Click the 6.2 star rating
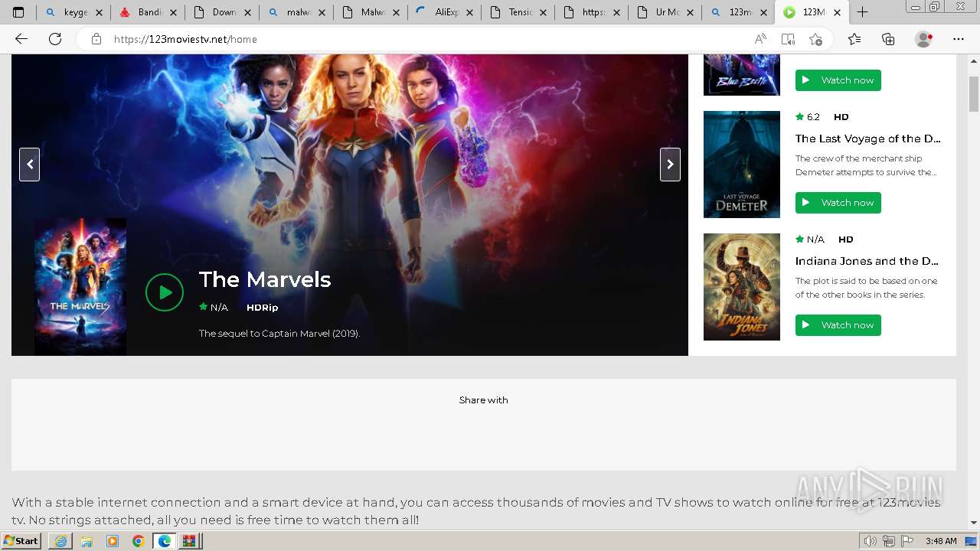Image resolution: width=980 pixels, height=551 pixels. 808,117
